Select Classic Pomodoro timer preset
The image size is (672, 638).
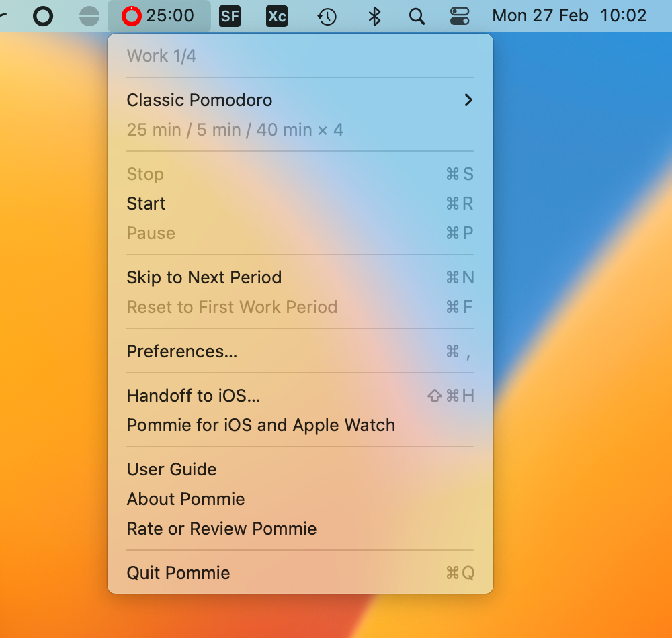(200, 100)
